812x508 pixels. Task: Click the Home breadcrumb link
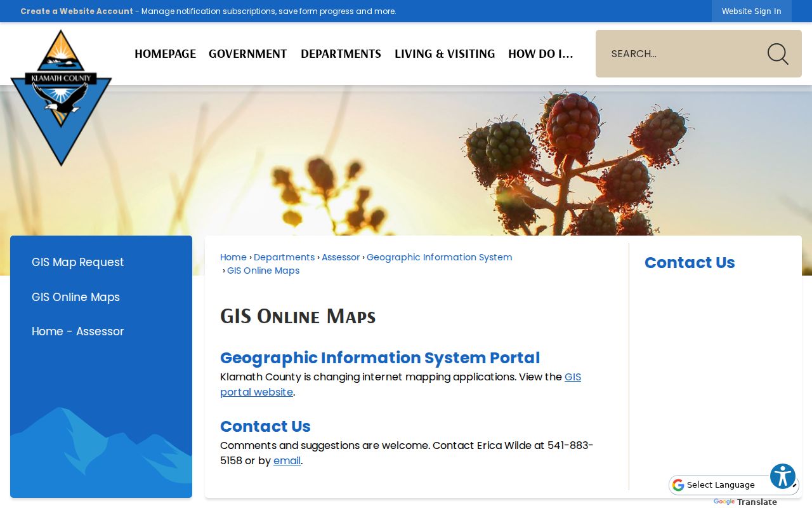233,257
